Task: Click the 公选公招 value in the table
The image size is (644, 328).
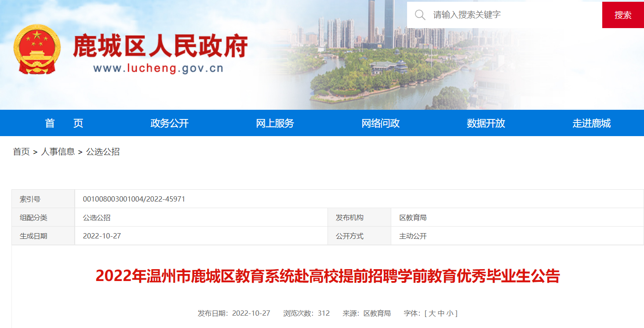Action: 97,218
